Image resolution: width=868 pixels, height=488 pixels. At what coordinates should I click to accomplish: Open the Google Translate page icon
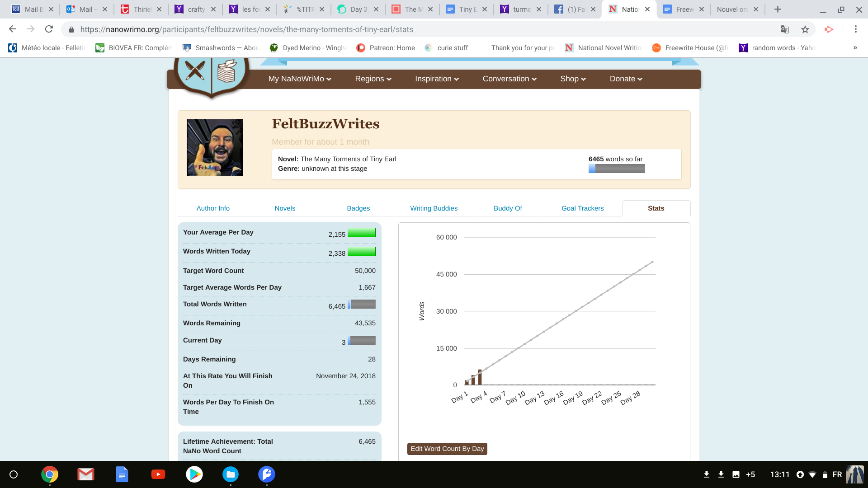pos(785,29)
